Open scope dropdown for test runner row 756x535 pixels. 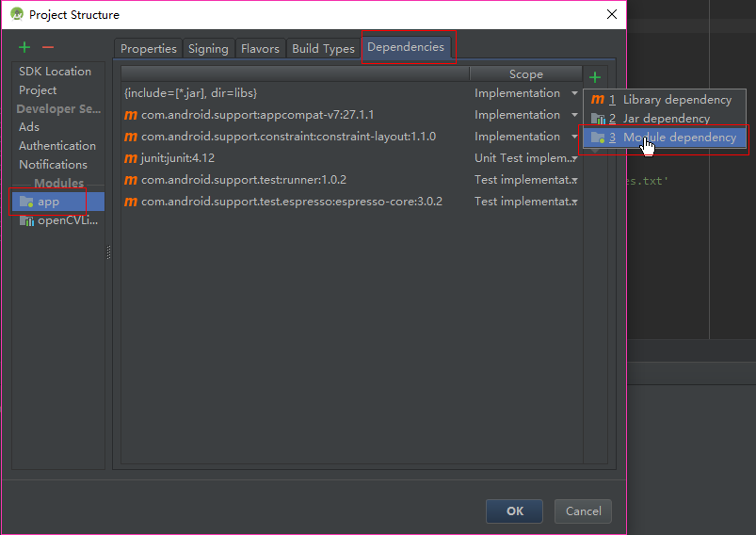(x=574, y=180)
